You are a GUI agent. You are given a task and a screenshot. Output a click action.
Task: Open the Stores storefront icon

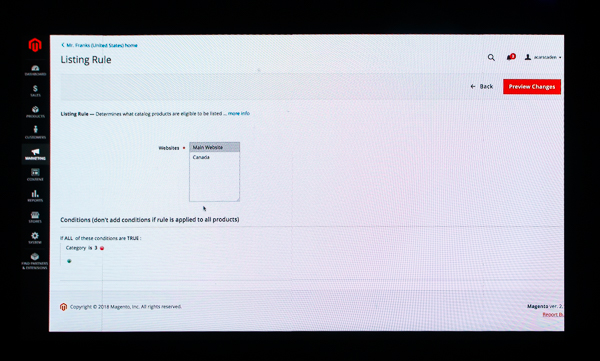[35, 217]
